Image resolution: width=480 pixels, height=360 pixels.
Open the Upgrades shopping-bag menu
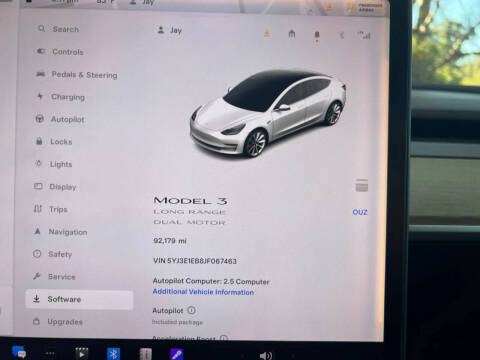tap(57, 322)
